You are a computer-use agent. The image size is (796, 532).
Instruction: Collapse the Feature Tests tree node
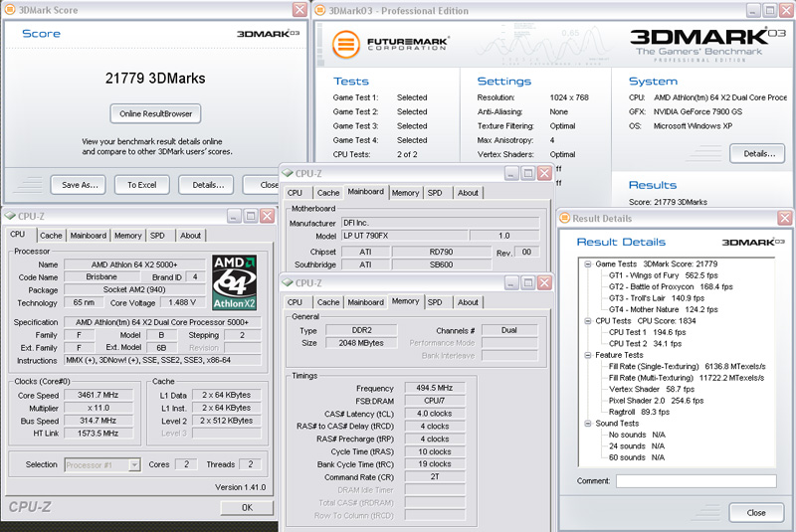click(587, 355)
